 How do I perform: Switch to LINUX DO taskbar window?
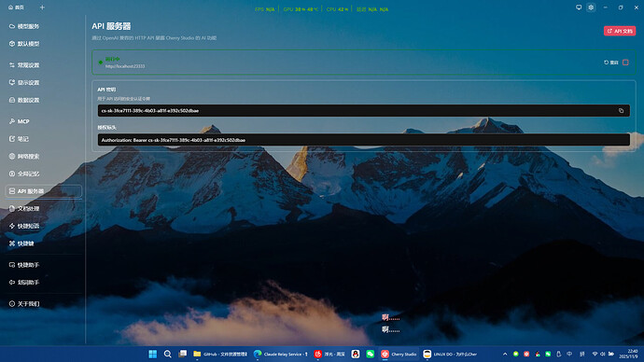450,354
